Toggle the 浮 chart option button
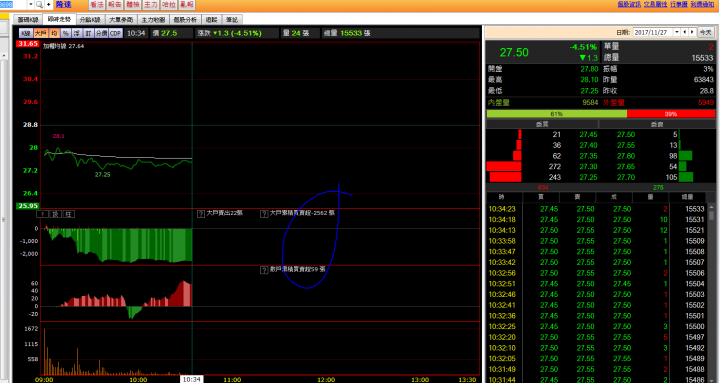 [x=77, y=33]
